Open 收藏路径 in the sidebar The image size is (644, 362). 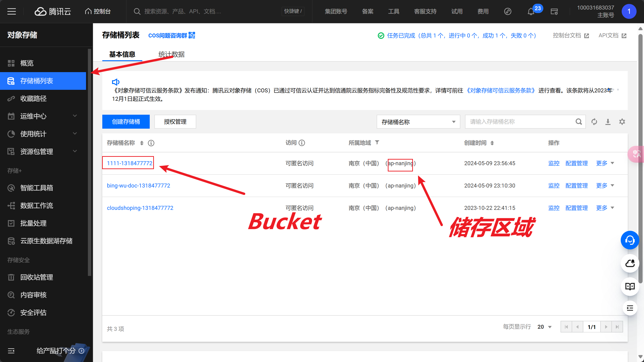coord(33,99)
